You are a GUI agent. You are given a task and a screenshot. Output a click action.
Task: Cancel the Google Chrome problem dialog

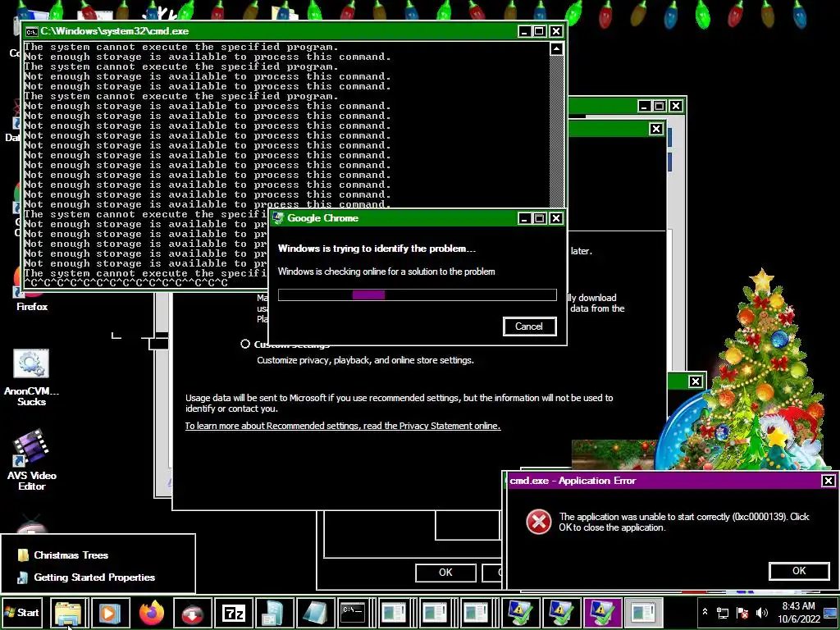529,326
